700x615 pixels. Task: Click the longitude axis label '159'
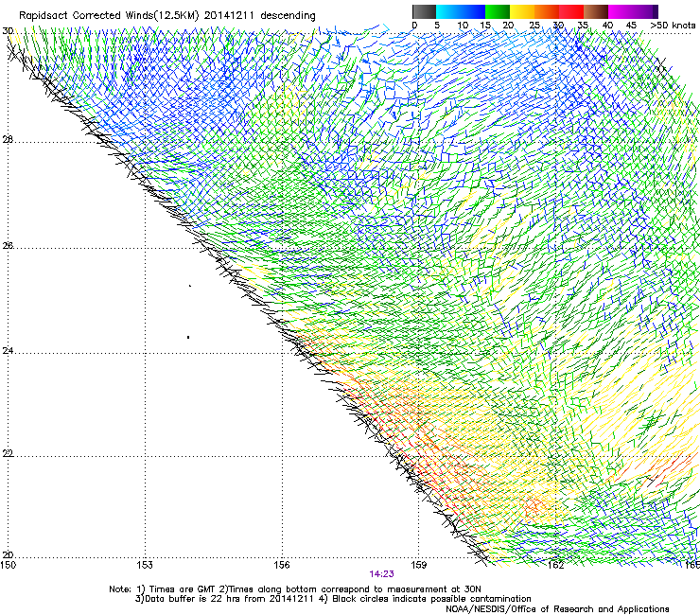click(419, 565)
